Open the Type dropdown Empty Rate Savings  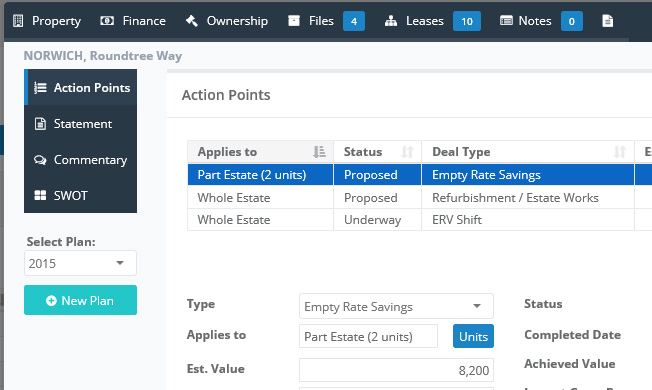[396, 306]
